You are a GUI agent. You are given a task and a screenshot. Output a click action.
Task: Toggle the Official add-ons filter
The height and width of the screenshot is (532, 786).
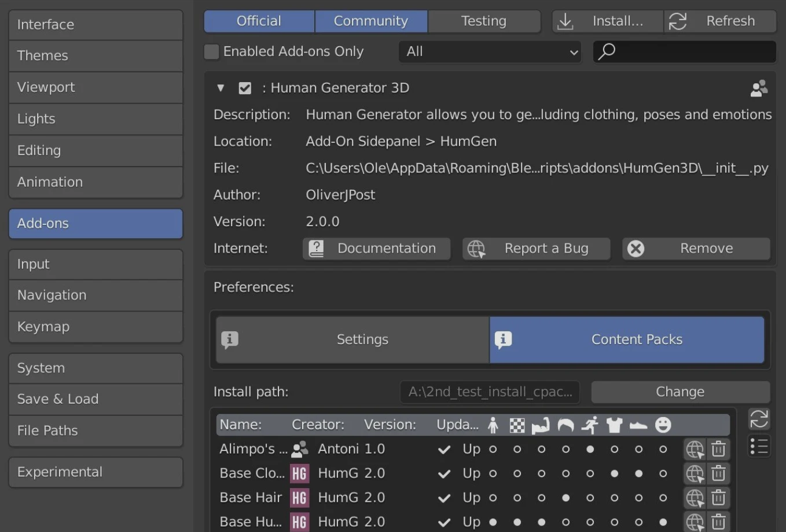(x=259, y=21)
